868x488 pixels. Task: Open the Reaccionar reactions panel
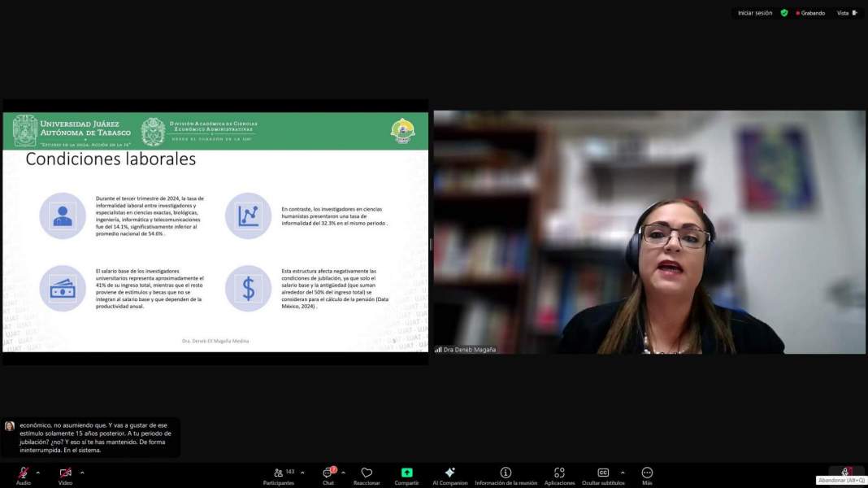tap(367, 474)
